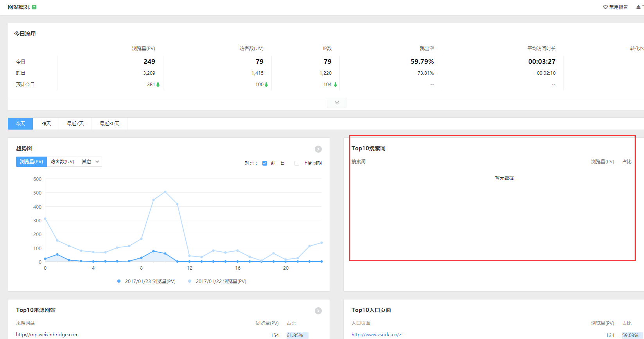The height and width of the screenshot is (339, 644).
Task: Open trend details via 趋势图 arrow icon
Action: [x=318, y=149]
